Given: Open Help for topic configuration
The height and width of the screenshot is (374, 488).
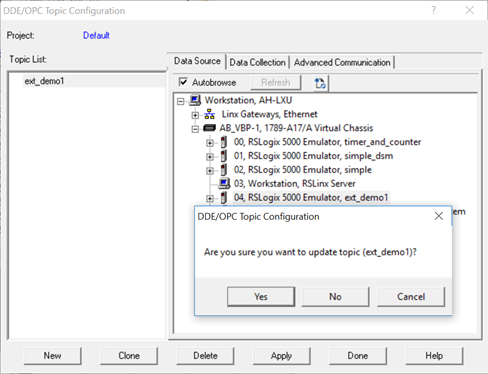Looking at the screenshot, I should click(x=434, y=356).
